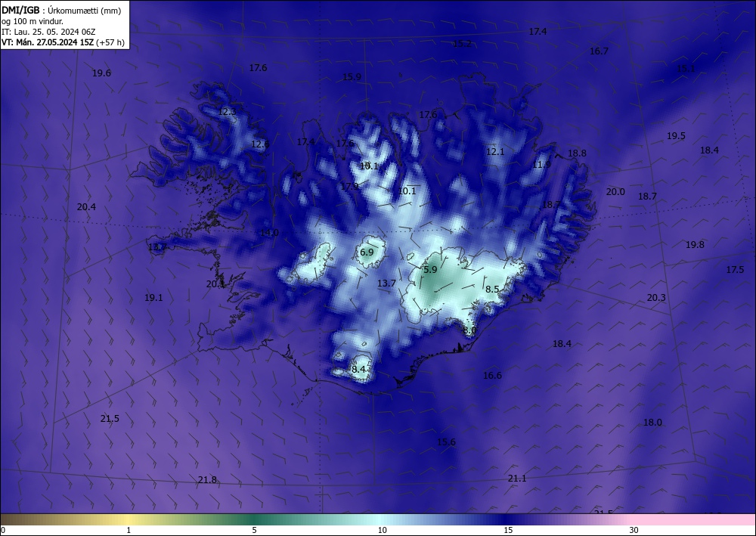756x536 pixels.
Task: Click the color scale label 30
Action: coord(634,531)
